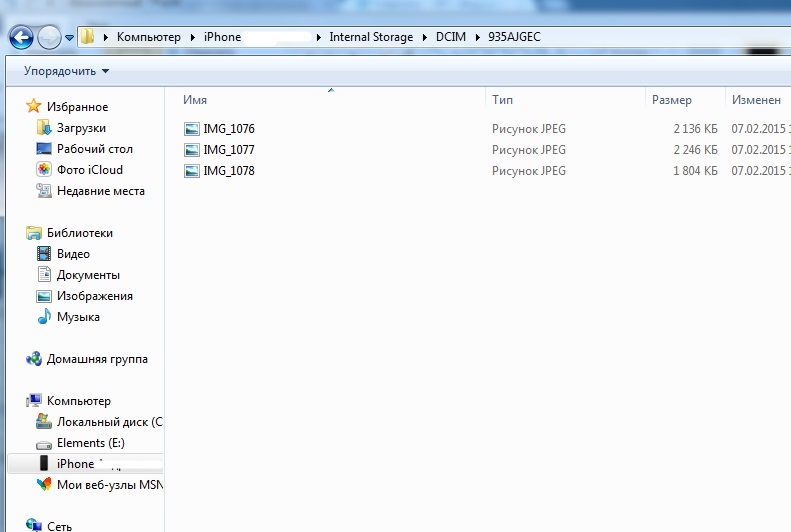This screenshot has height=532, width=791.
Task: Click Internal Storage in address breadcrumb
Action: [x=371, y=37]
